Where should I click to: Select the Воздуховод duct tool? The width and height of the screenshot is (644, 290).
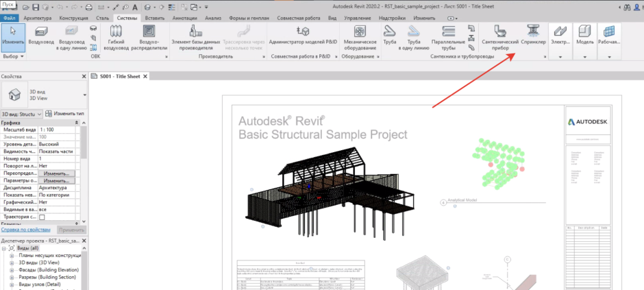click(x=41, y=36)
